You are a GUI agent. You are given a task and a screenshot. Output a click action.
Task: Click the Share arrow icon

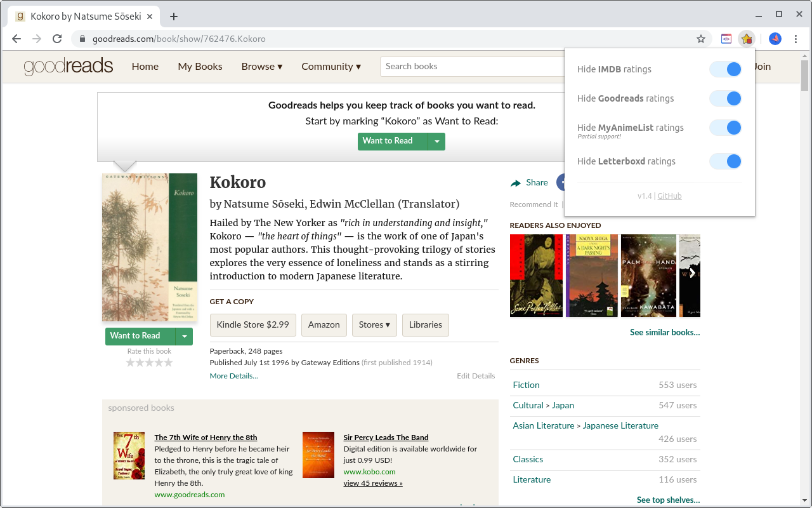[516, 182]
